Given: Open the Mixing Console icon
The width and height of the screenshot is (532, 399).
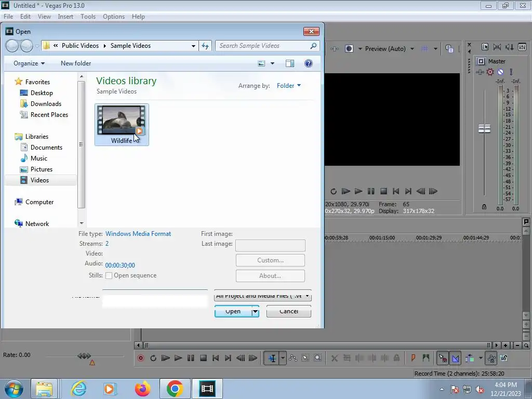Looking at the screenshot, I should 522,47.
